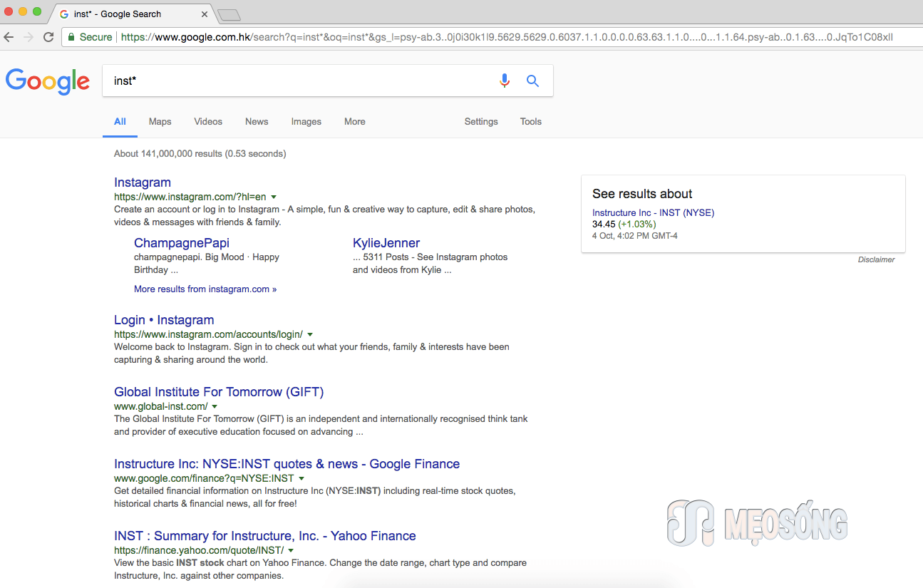This screenshot has width=923, height=588.
Task: Switch to the News results tab
Action: click(x=257, y=122)
